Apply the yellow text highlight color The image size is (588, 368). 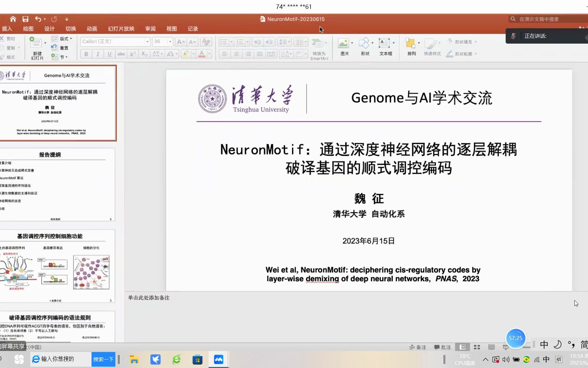pos(185,54)
